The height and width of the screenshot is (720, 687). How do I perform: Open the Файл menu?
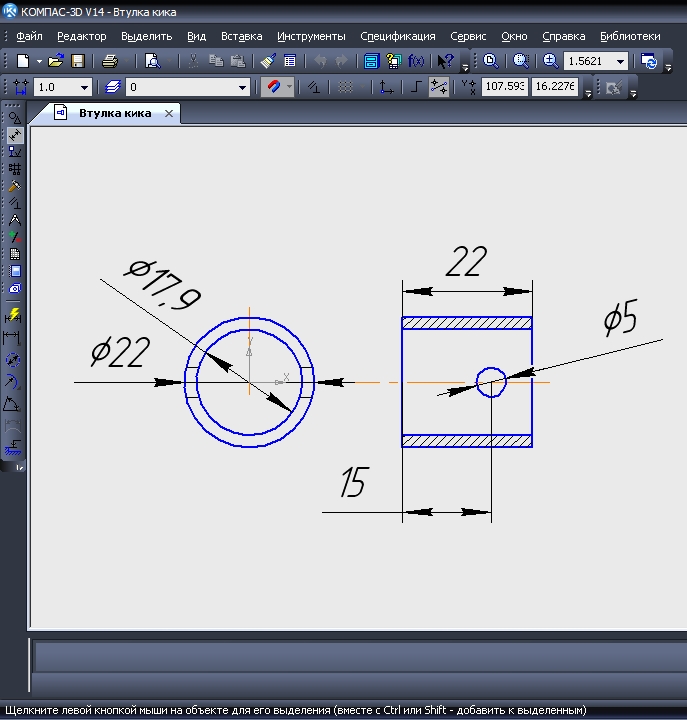(x=29, y=36)
